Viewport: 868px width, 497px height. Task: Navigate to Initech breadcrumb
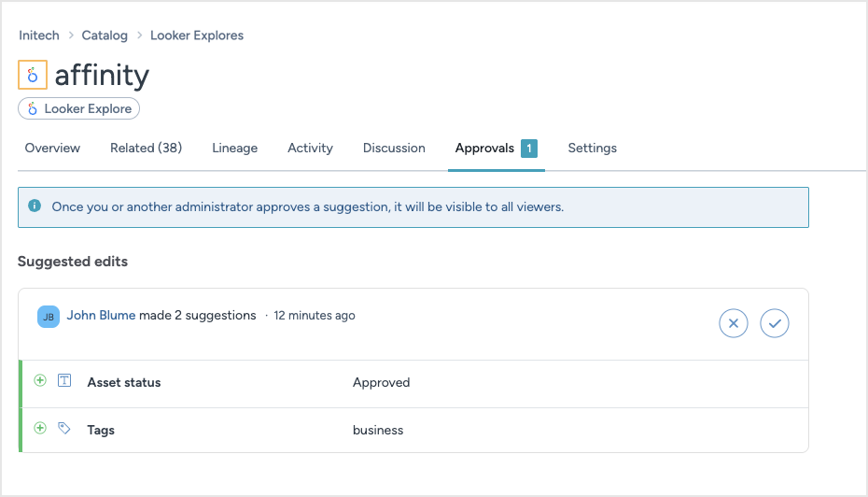click(39, 35)
